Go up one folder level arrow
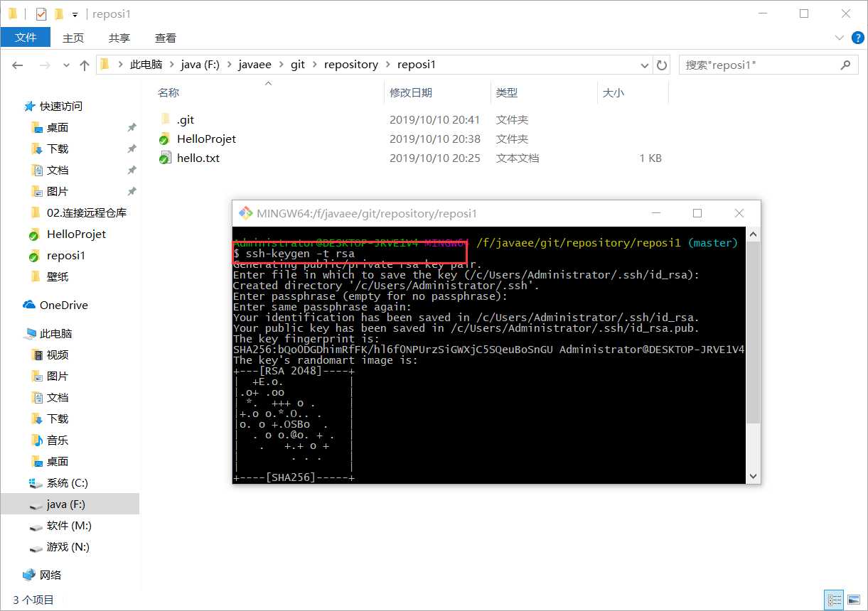 click(85, 65)
